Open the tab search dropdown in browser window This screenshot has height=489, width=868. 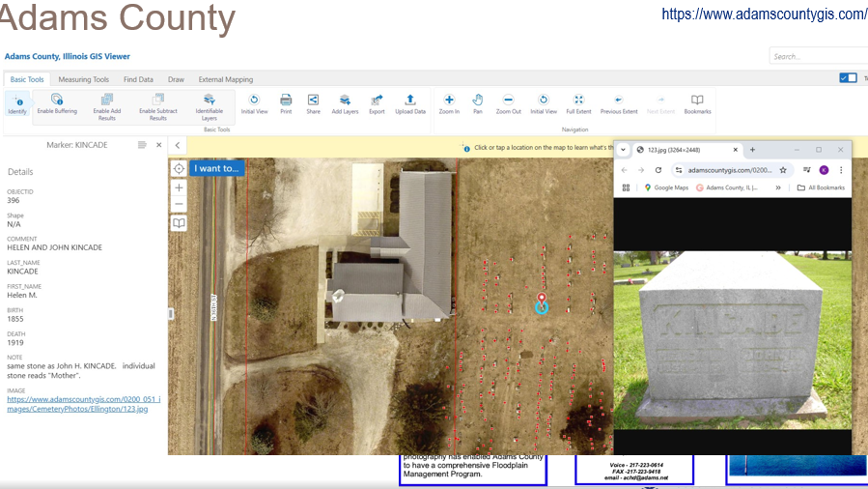point(624,150)
